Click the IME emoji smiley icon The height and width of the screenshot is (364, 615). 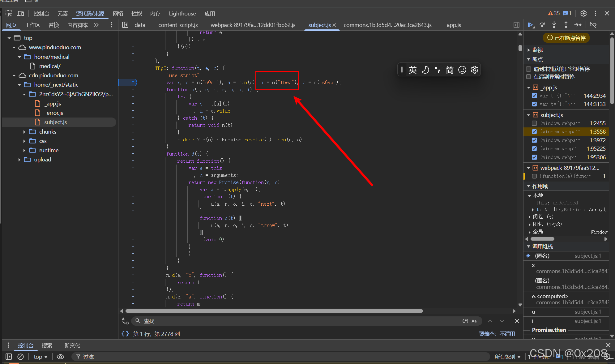click(x=462, y=70)
